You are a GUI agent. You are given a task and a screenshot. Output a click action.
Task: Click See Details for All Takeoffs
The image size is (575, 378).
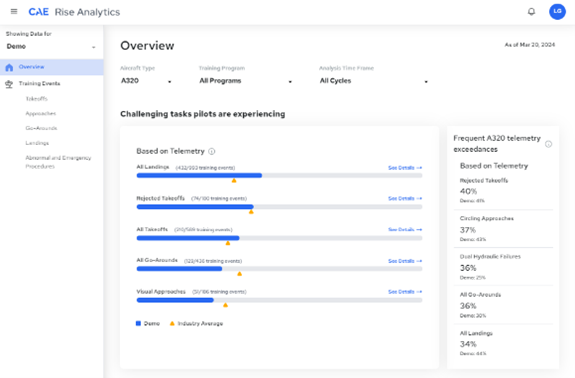pos(405,230)
